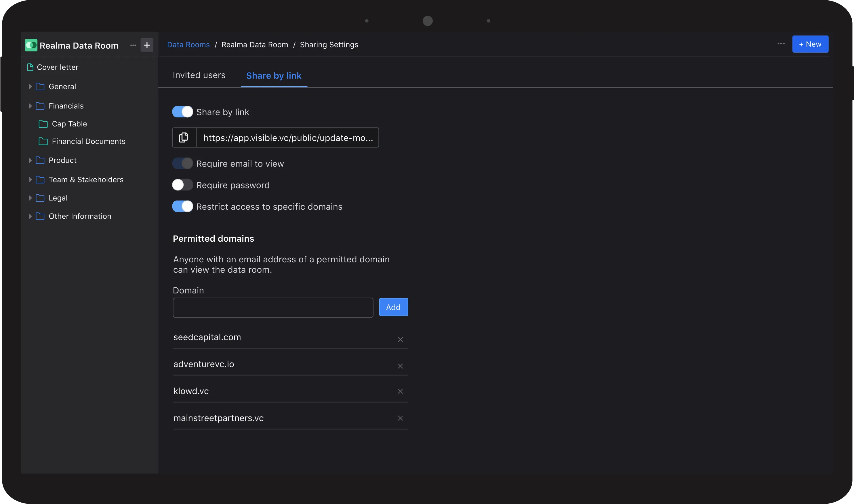Open sidebar ellipsis menu next to Realma title

(x=133, y=45)
